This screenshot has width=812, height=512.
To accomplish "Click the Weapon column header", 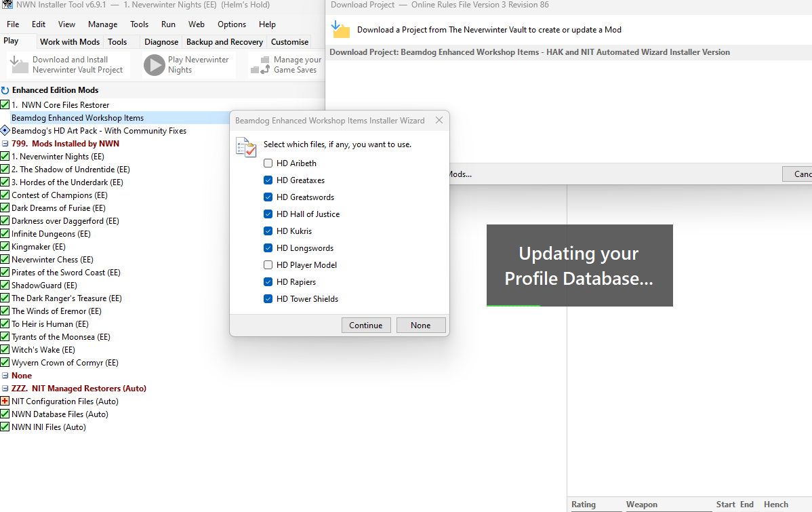I will (642, 505).
